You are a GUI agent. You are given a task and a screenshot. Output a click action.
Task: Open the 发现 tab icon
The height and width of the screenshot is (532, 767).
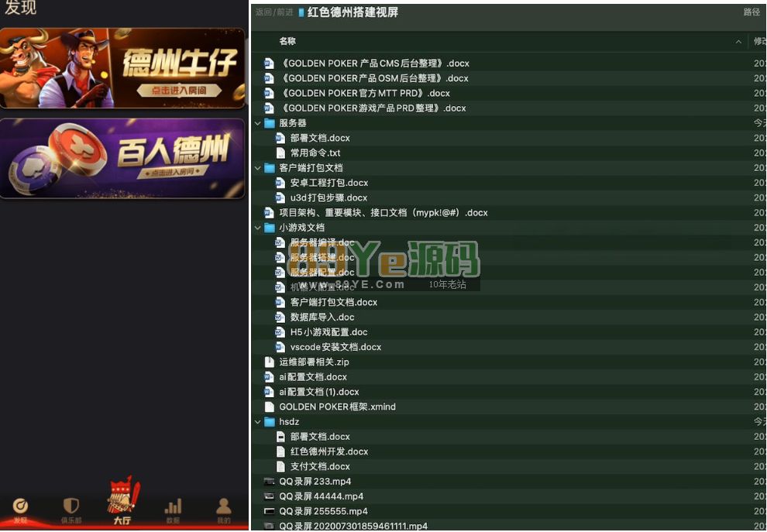click(x=21, y=507)
